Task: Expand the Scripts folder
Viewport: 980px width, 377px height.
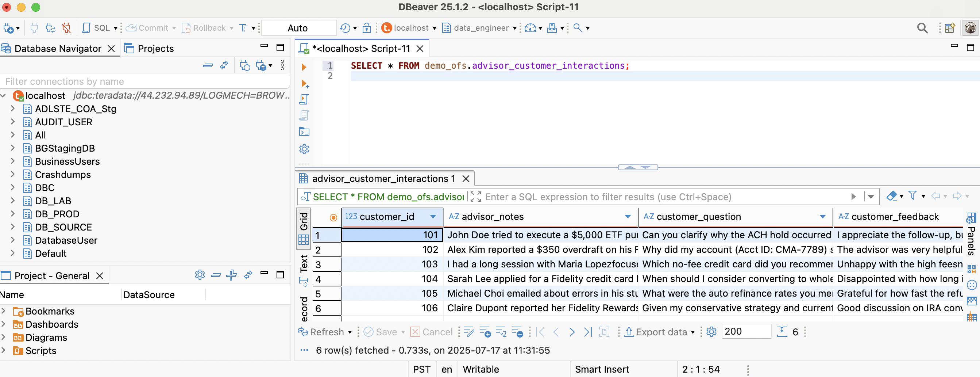Action: pos(3,350)
